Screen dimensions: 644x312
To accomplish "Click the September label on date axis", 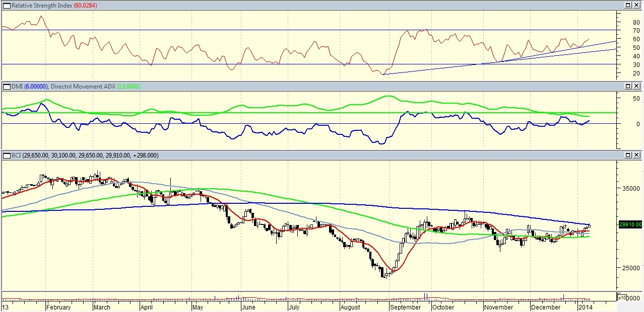I will click(x=406, y=307).
